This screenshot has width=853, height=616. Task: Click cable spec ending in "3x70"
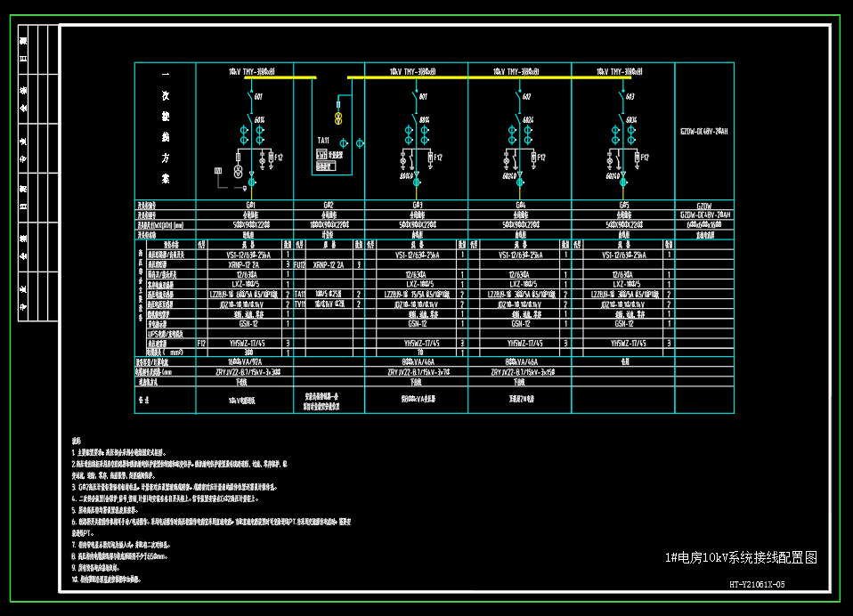point(418,372)
